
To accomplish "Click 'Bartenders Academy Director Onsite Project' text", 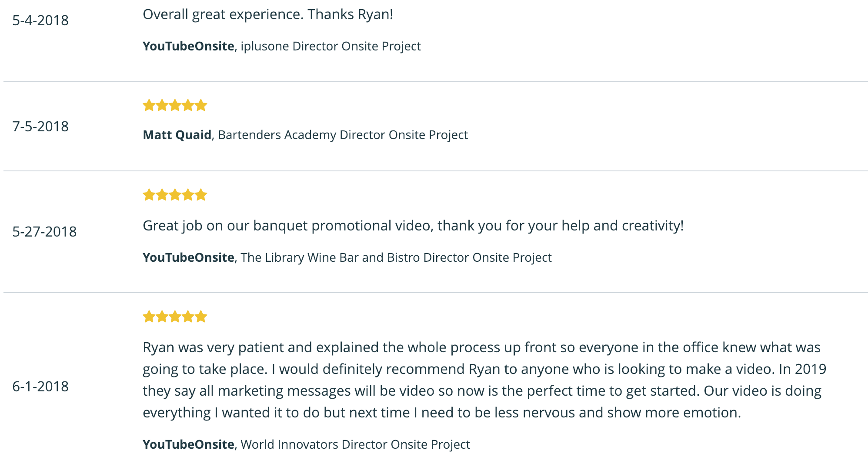I will click(x=343, y=135).
